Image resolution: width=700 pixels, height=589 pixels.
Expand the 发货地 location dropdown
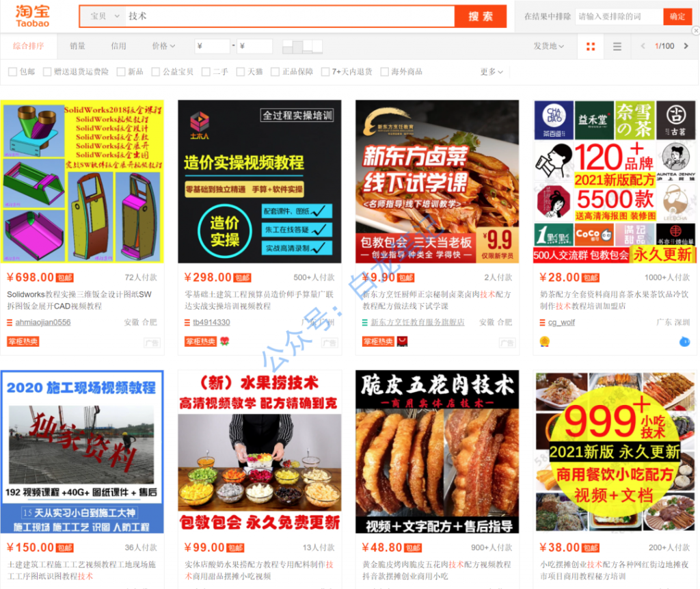[549, 46]
